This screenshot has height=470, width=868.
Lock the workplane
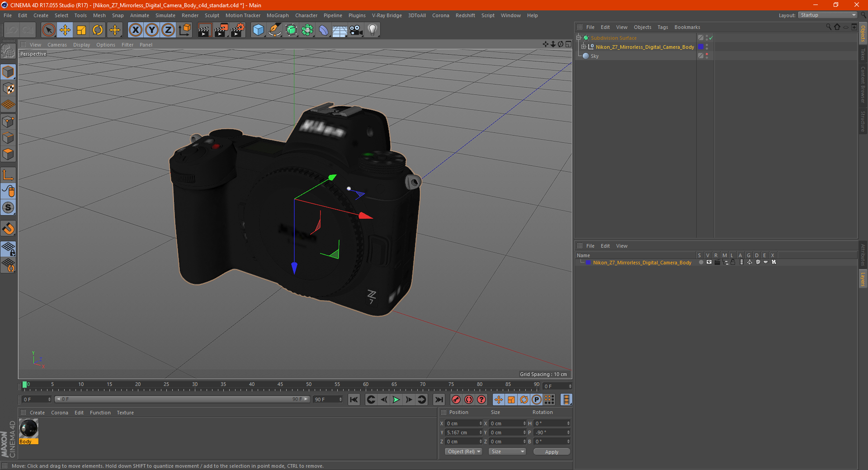8,249
